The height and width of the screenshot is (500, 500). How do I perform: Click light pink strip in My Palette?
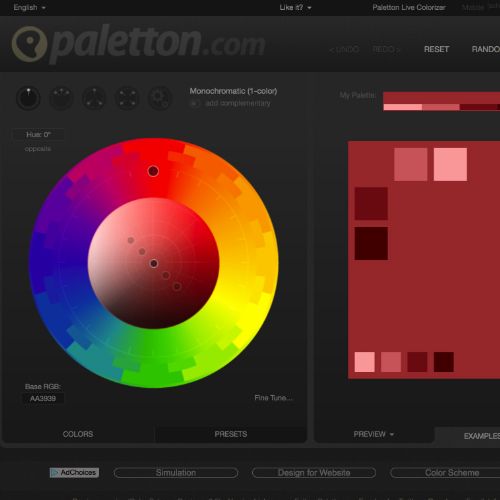tap(403, 107)
